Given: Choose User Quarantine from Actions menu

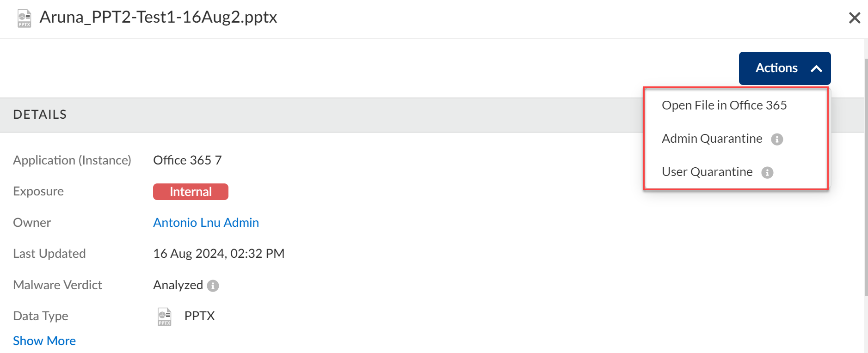Looking at the screenshot, I should tap(707, 172).
